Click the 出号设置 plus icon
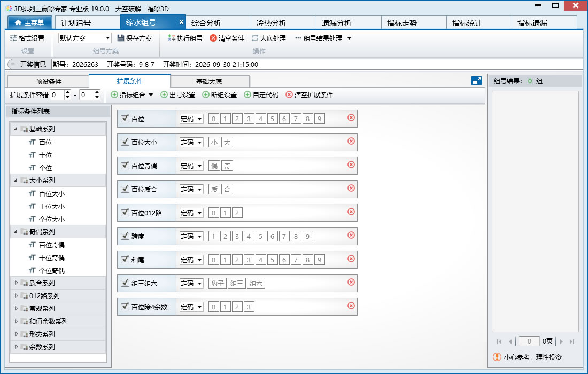Viewport: 588px width, 374px height. tap(164, 95)
